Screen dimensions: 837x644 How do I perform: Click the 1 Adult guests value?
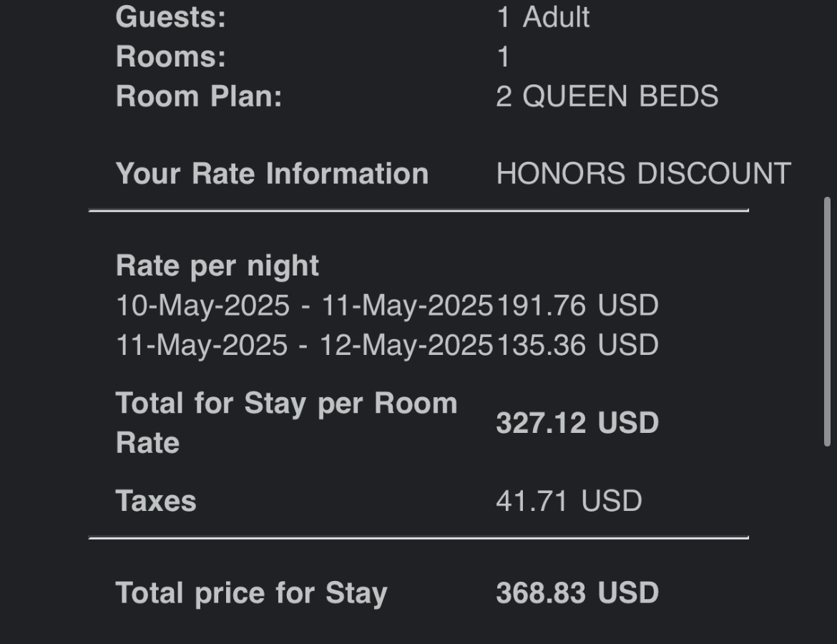[543, 17]
